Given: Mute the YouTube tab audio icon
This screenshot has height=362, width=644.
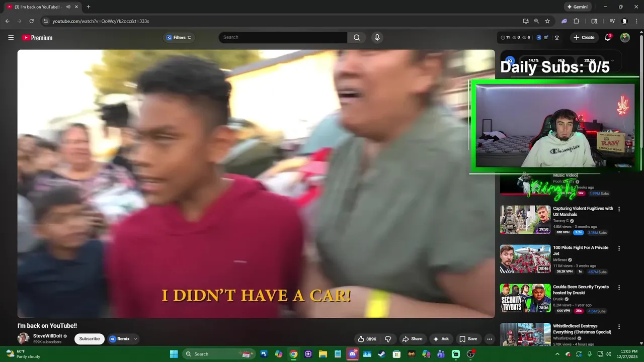Looking at the screenshot, I should point(68,7).
